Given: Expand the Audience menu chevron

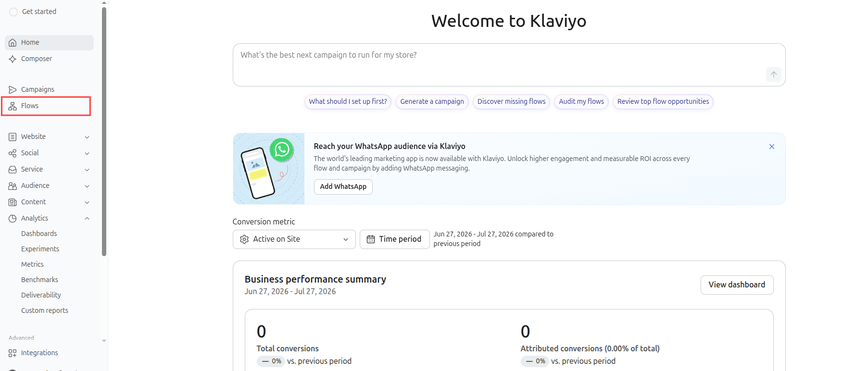Looking at the screenshot, I should (x=87, y=186).
